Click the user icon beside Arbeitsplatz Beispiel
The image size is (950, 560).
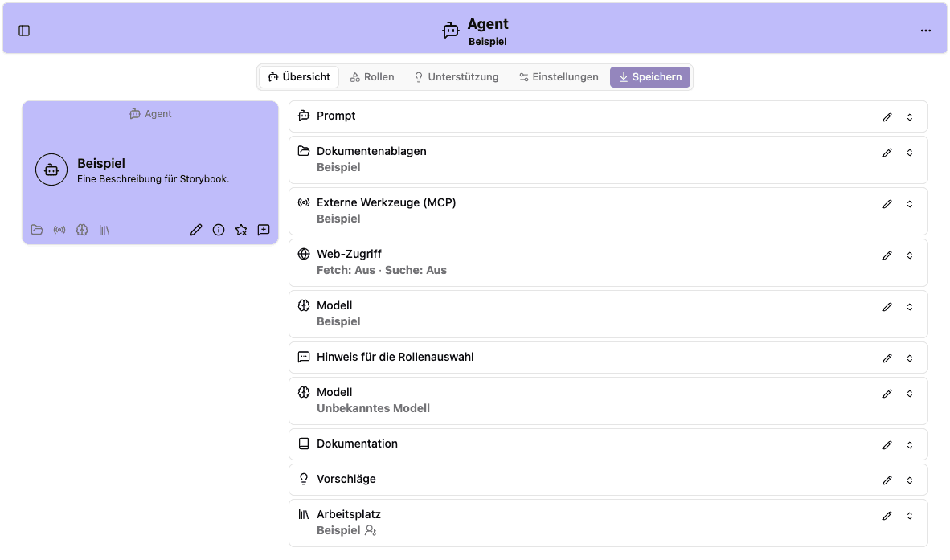pyautogui.click(x=371, y=530)
